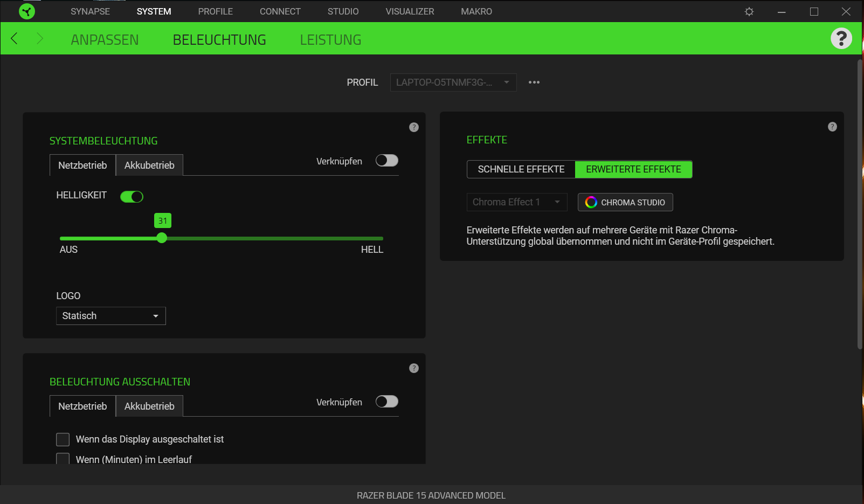Open the PROFILE top menu
The width and height of the screenshot is (864, 504).
pos(216,11)
